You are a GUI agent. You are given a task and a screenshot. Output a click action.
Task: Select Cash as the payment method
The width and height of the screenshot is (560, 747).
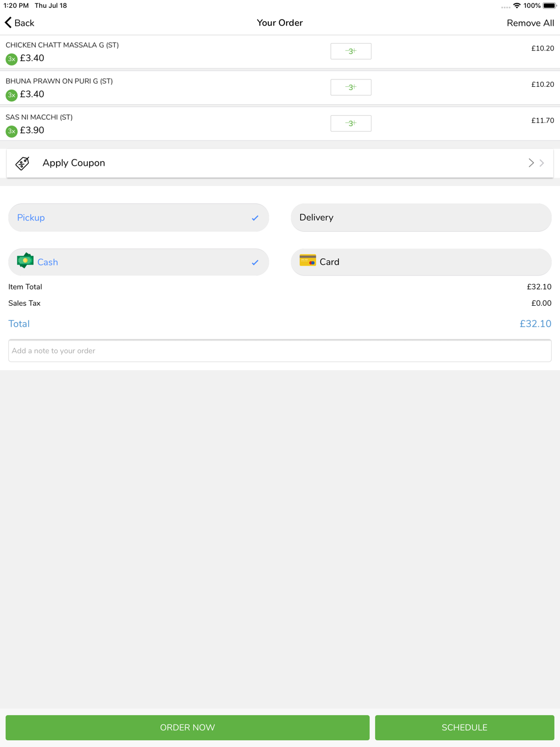[138, 262]
